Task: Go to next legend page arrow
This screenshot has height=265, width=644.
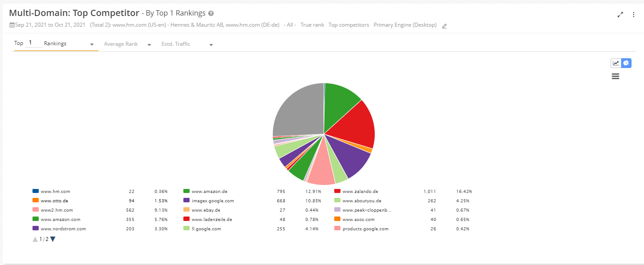Action: click(x=53, y=239)
